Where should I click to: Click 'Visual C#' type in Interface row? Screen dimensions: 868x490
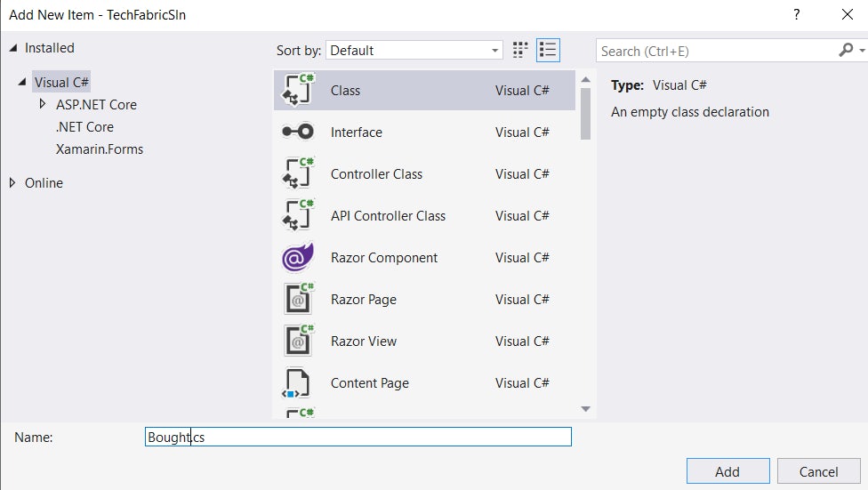coord(522,133)
